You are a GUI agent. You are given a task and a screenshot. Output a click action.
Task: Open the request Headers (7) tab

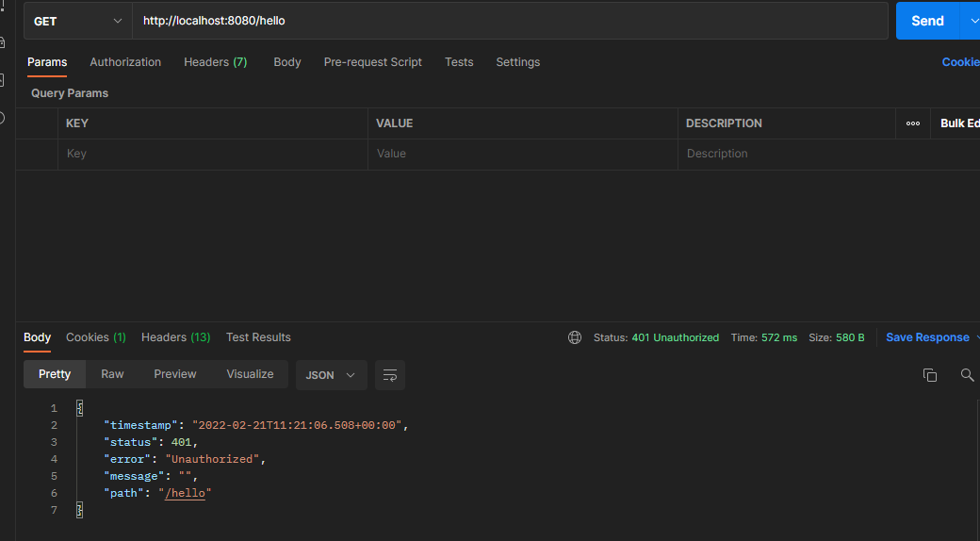[x=216, y=62]
